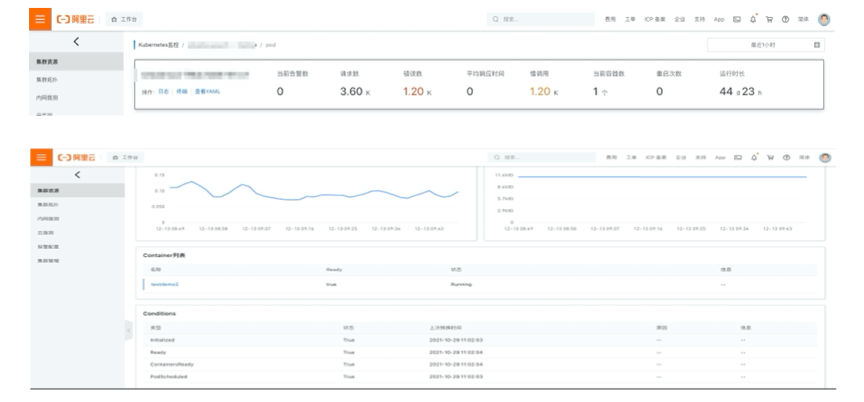Viewport: 864px width, 402px height.
Task: Open the testdemo2 container link
Action: (x=165, y=284)
